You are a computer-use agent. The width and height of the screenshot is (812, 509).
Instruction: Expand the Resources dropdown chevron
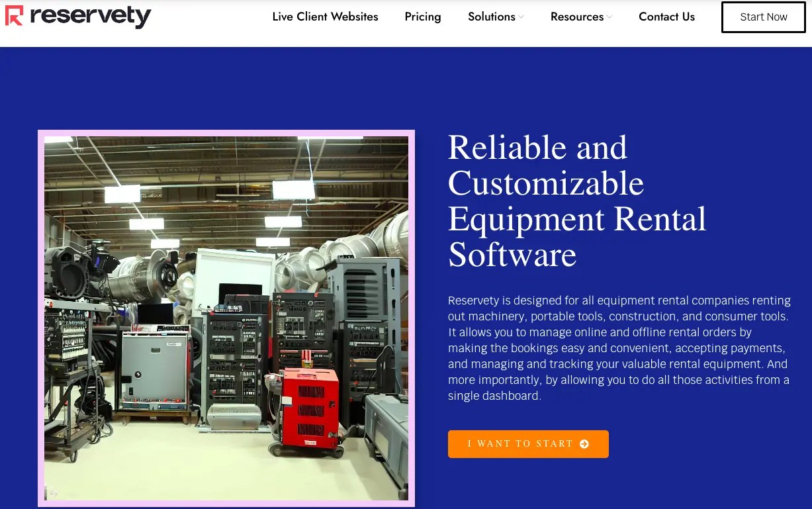click(610, 18)
